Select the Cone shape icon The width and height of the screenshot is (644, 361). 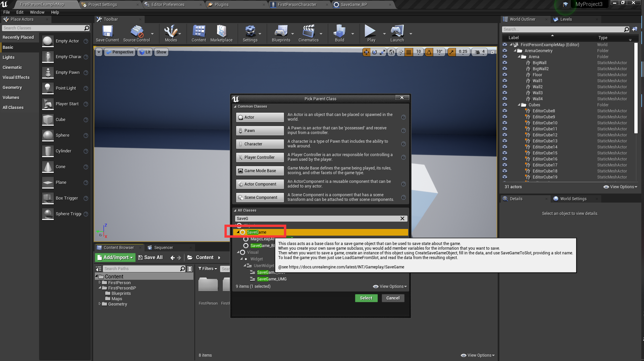pyautogui.click(x=48, y=167)
